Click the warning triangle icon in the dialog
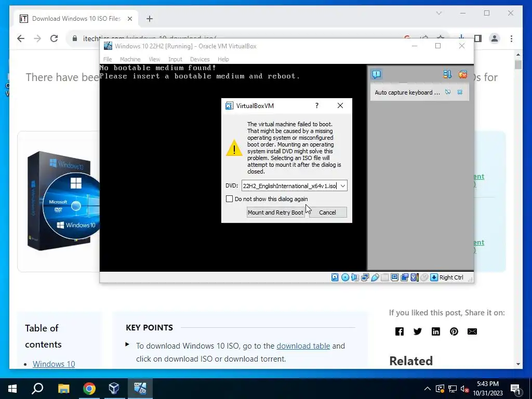The width and height of the screenshot is (532, 399). (x=234, y=148)
